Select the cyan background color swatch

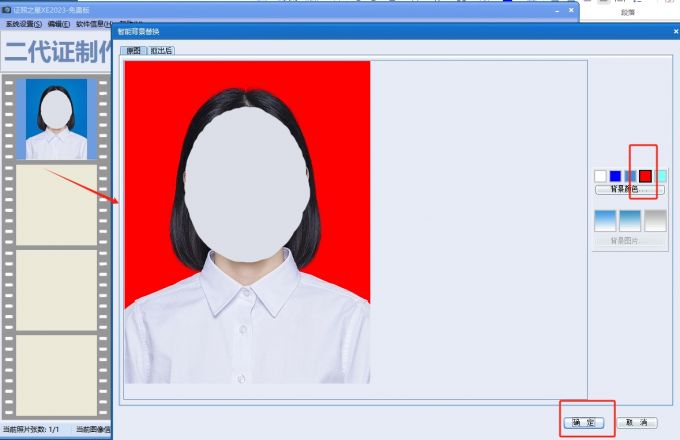(x=661, y=177)
